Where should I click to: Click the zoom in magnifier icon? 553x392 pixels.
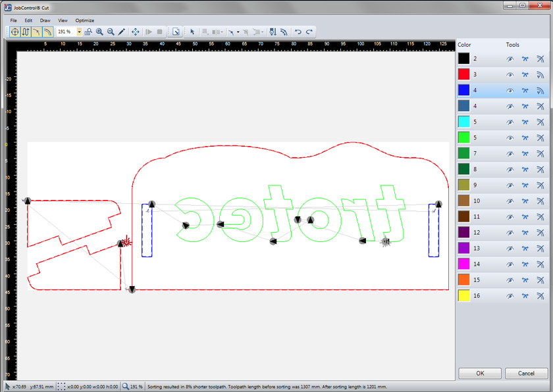coord(99,32)
